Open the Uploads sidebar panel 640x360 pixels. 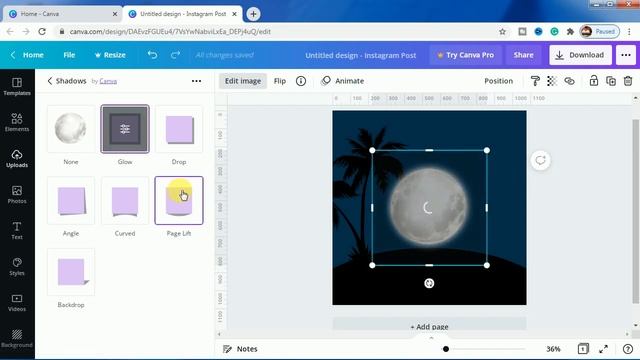tap(17, 158)
